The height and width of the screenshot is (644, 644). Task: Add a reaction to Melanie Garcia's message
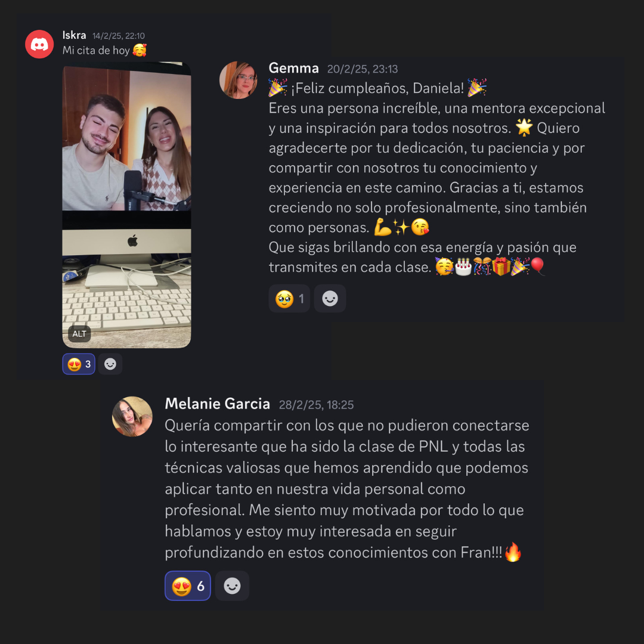(232, 586)
